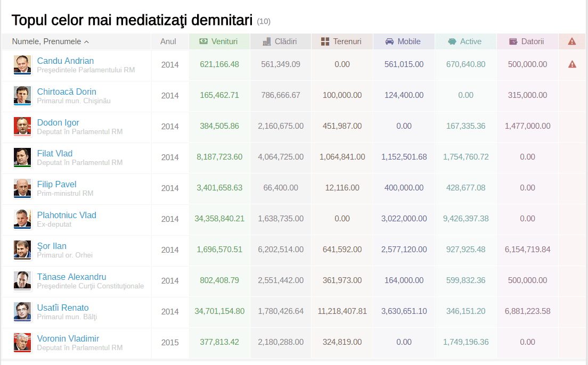Sort by the Datorii column header
This screenshot has height=365, width=588.
[527, 41]
